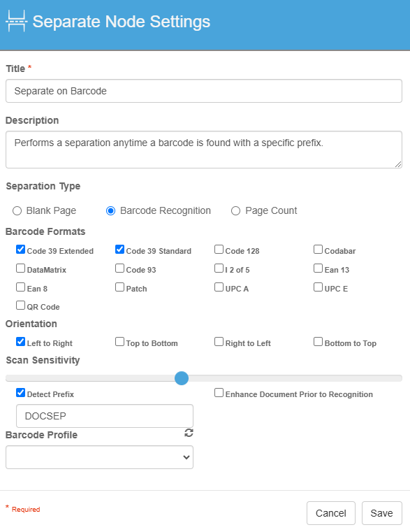Screen dimensions: 410x532
Task: Enable Enhance Document Prior to Recognition
Action: [219, 393]
